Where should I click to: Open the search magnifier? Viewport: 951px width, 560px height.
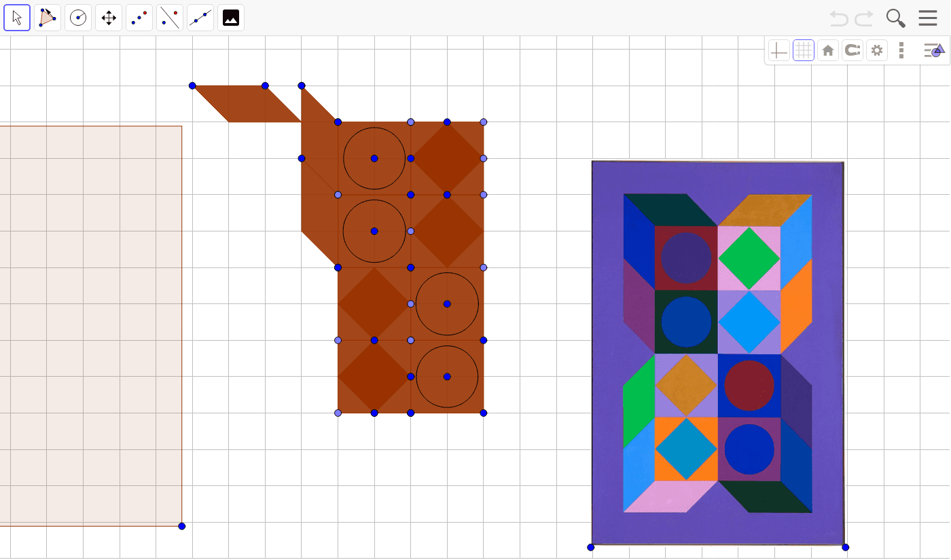click(x=896, y=18)
